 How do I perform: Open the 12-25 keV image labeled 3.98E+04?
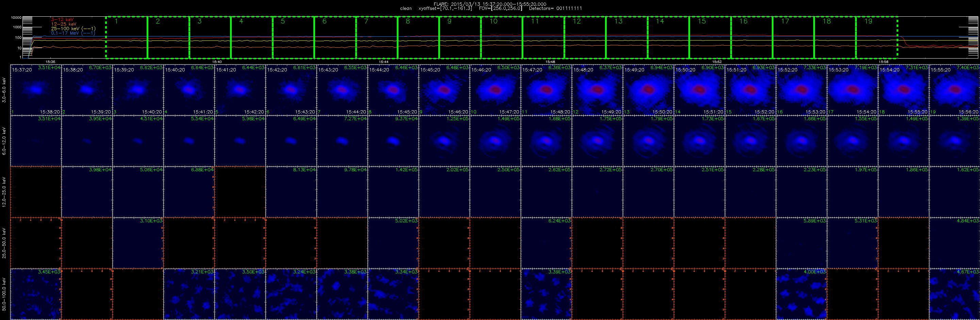point(87,192)
